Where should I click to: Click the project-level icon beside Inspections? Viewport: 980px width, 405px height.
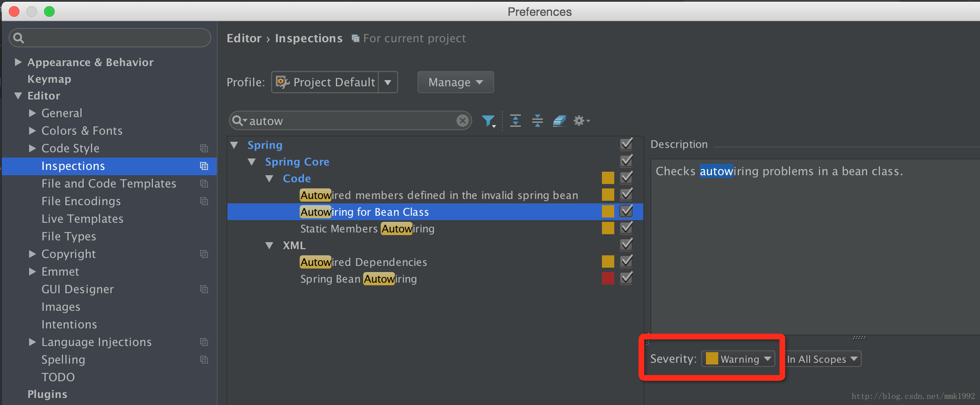click(204, 166)
